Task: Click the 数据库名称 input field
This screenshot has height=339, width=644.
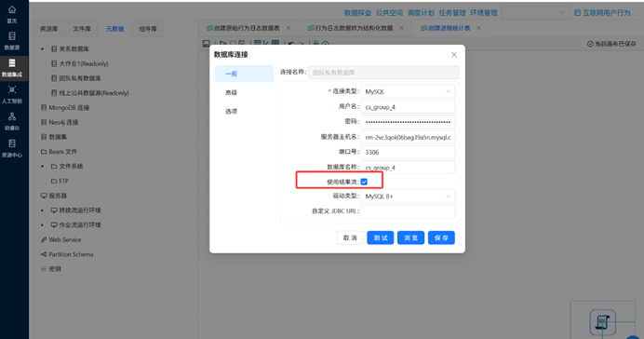Action: coord(408,168)
